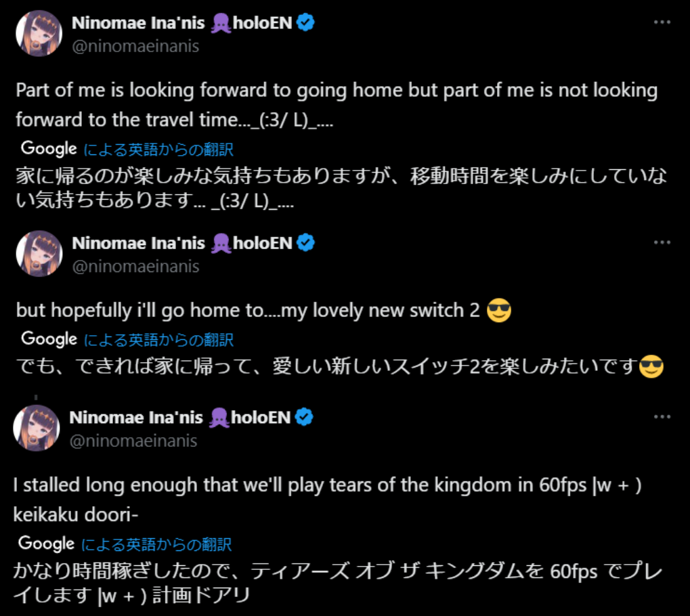Open the third tweet's three-dot more menu
This screenshot has width=690, height=616.
tap(662, 417)
